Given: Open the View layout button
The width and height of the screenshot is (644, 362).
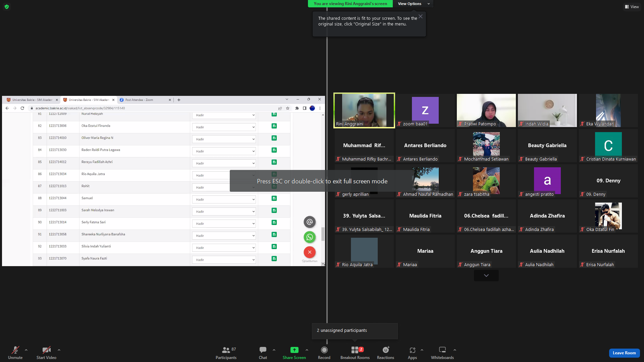Looking at the screenshot, I should click(632, 7).
